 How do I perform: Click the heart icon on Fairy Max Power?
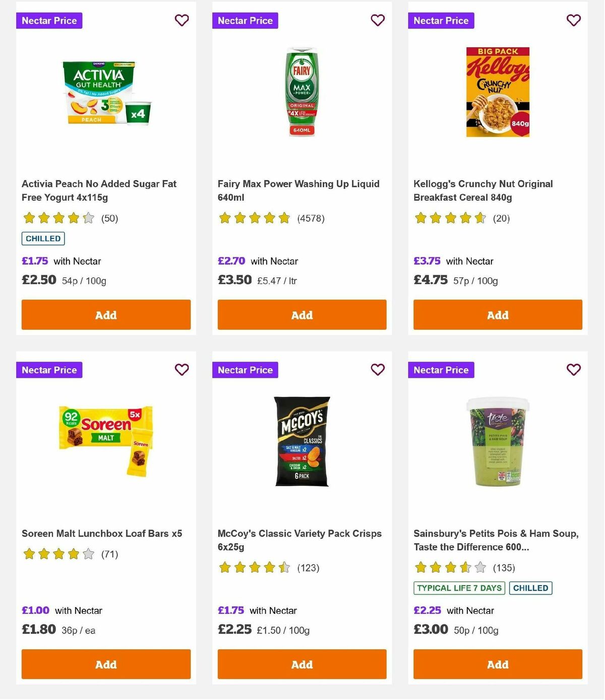tap(377, 20)
